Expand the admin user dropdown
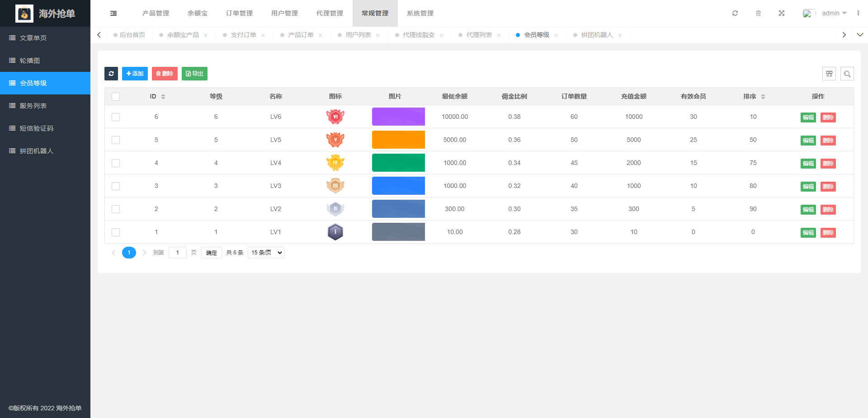 pyautogui.click(x=834, y=14)
